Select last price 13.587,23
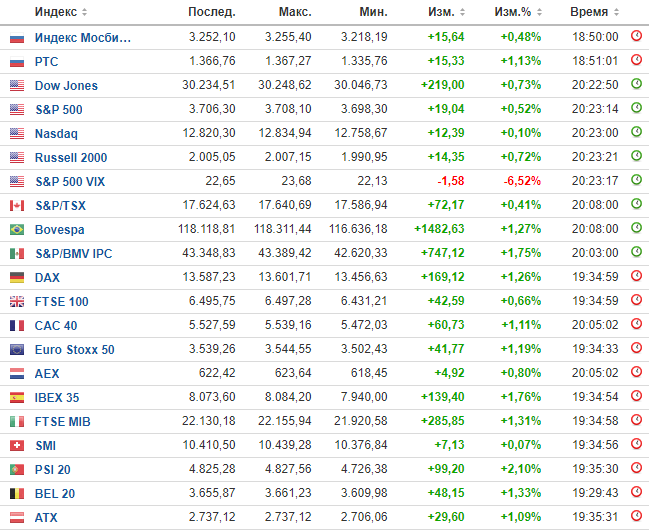The width and height of the screenshot is (649, 531). coord(209,277)
